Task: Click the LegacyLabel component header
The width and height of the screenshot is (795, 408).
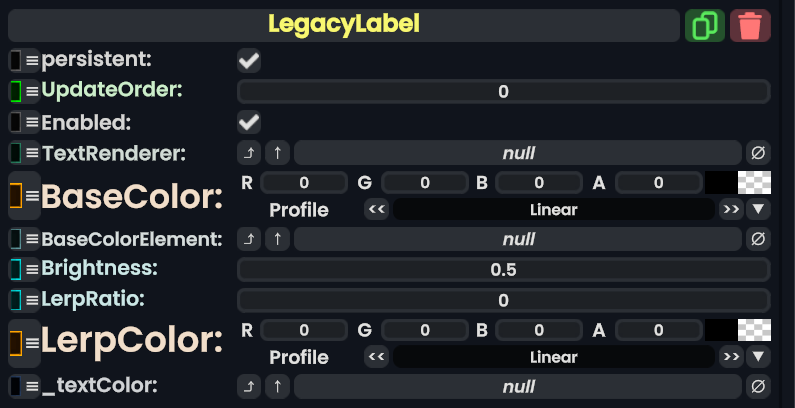Action: [344, 25]
